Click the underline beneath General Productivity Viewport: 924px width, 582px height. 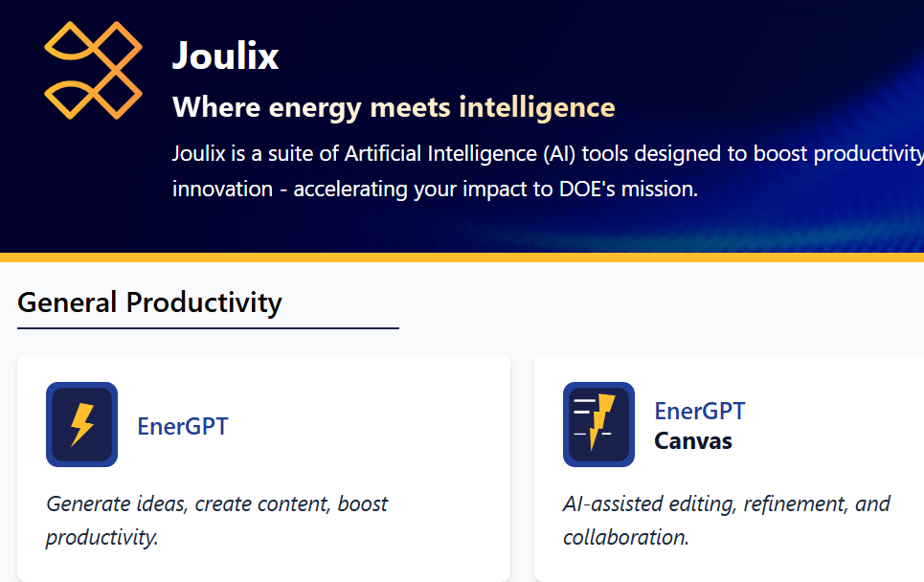208,327
